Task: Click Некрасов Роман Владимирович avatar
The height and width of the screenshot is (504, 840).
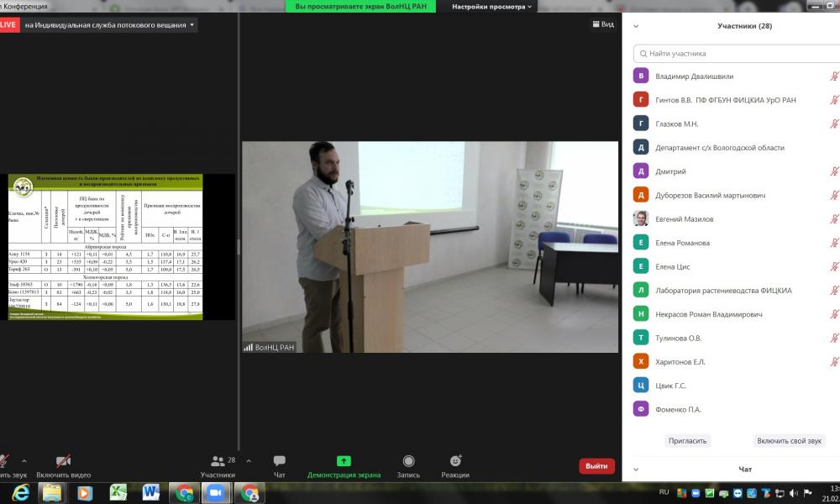Action: (641, 314)
